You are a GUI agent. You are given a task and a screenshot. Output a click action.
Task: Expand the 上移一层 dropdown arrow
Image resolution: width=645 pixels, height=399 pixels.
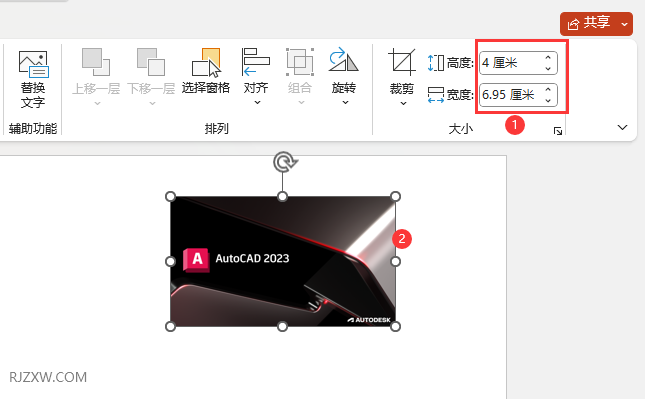click(x=97, y=103)
